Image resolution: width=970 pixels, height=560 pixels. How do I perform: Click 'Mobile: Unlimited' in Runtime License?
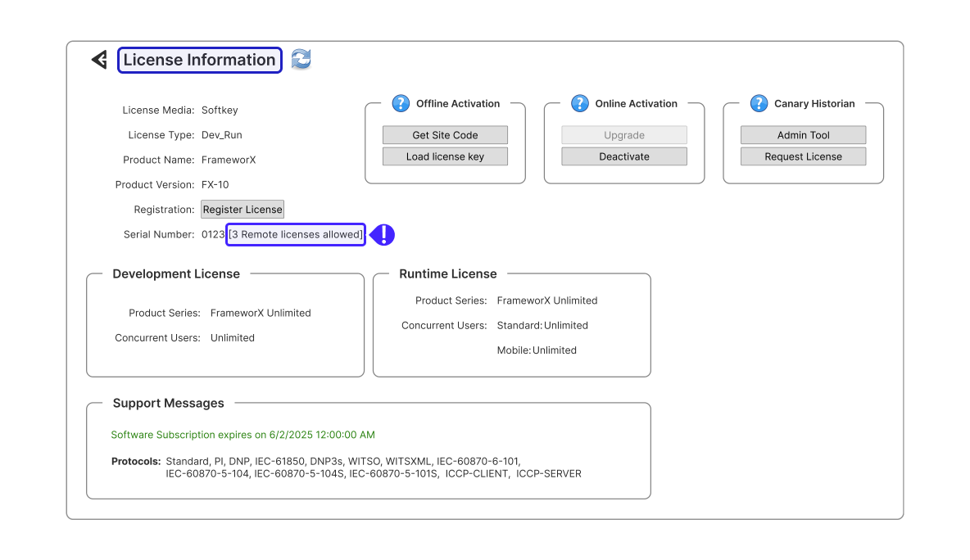tap(537, 350)
